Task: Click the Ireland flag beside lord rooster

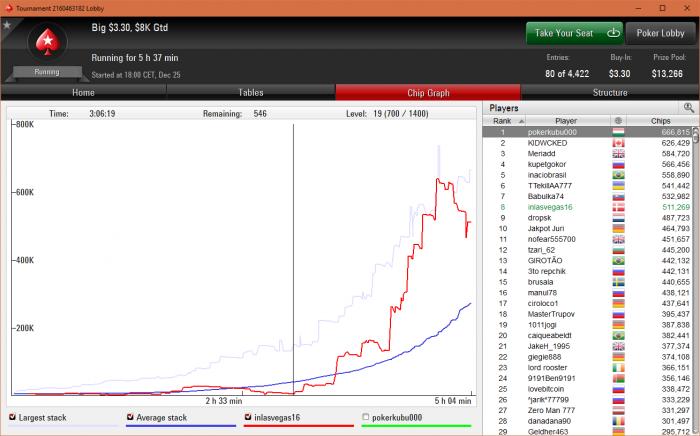Action: pos(618,368)
